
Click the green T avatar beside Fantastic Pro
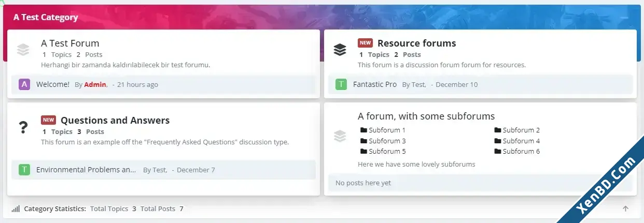(341, 84)
